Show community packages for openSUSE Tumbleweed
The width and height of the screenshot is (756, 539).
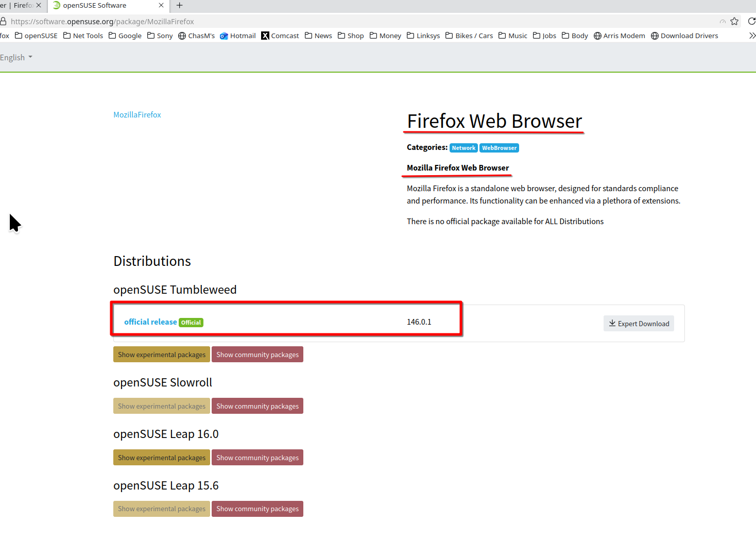257,355
